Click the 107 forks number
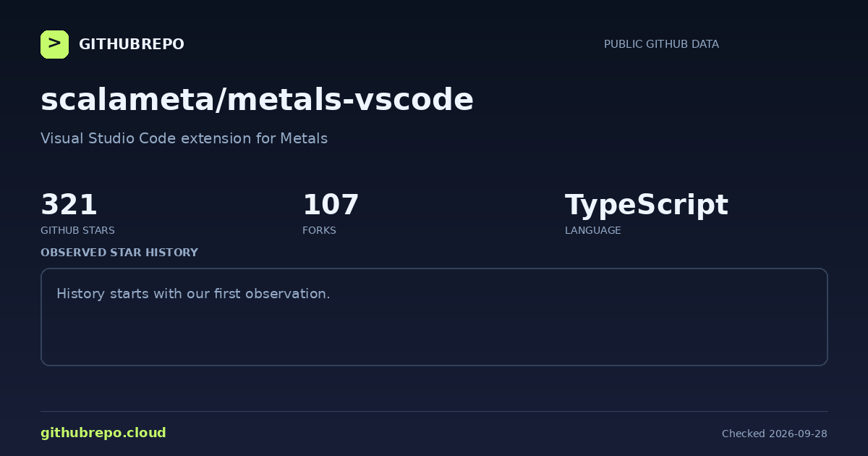The image size is (868, 456). pos(331,205)
